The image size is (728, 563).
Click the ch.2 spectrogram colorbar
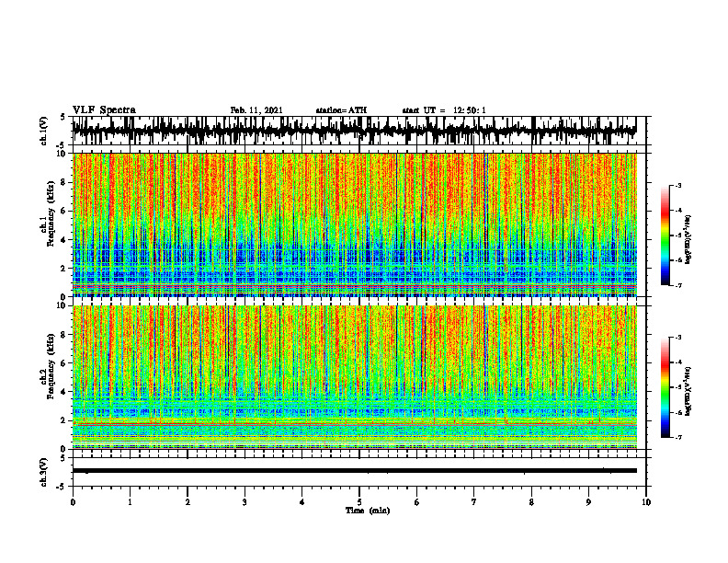(665, 387)
